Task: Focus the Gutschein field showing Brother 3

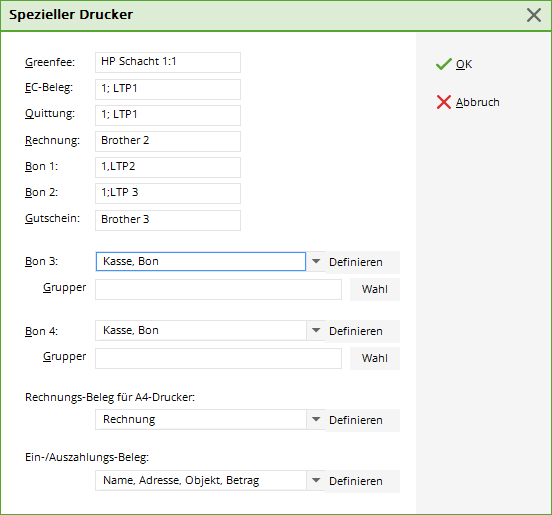Action: pos(168,220)
